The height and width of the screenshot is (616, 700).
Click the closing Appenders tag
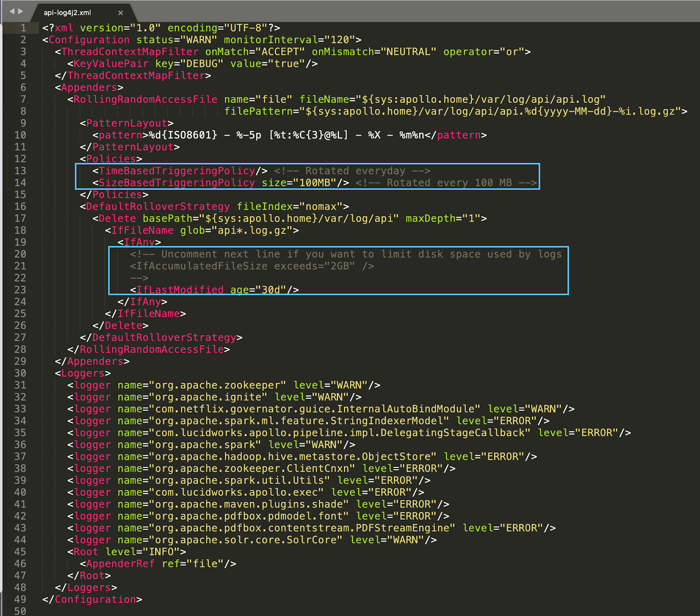[92, 361]
